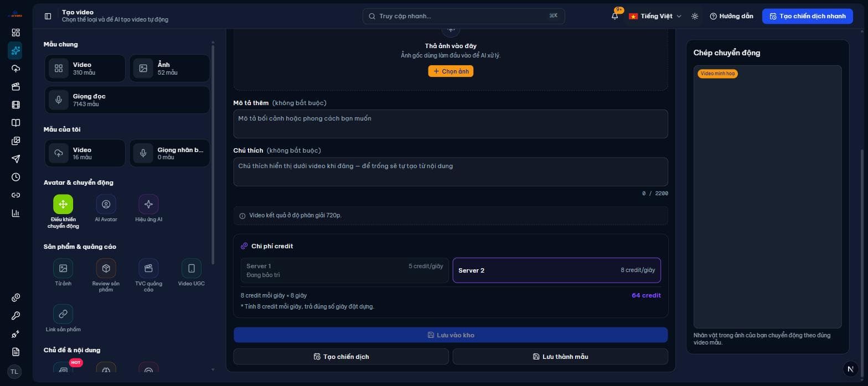Open the clock history icon in the navigation rail
868x386 pixels.
15,177
